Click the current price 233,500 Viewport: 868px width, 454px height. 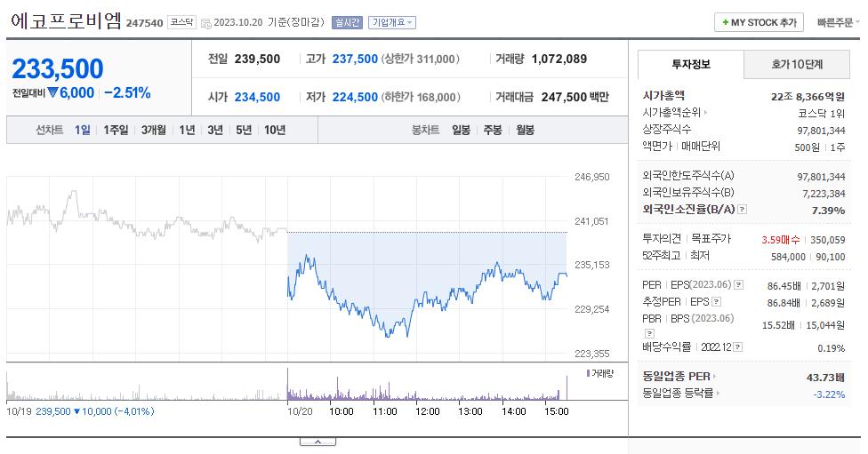click(58, 68)
